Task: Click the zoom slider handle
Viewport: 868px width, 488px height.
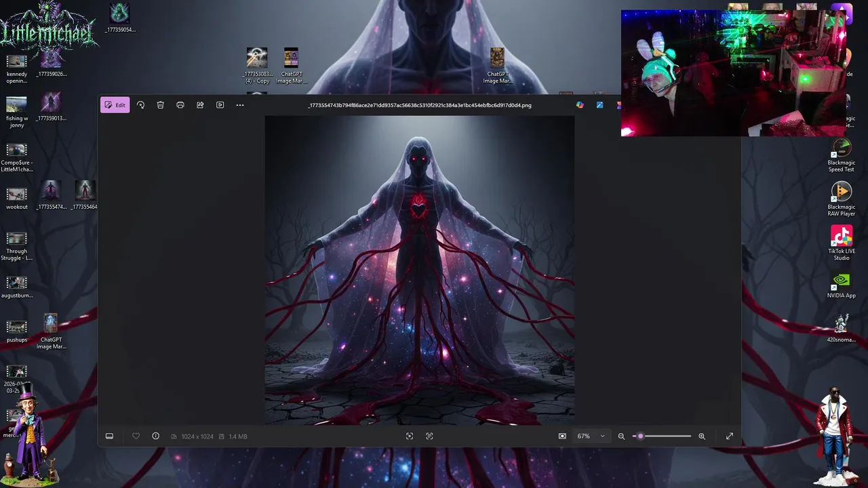Action: coord(640,436)
